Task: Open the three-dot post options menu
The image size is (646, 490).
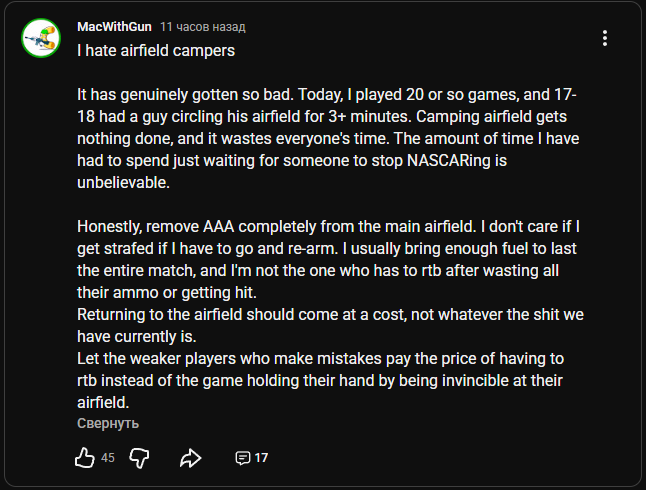Action: [604, 38]
